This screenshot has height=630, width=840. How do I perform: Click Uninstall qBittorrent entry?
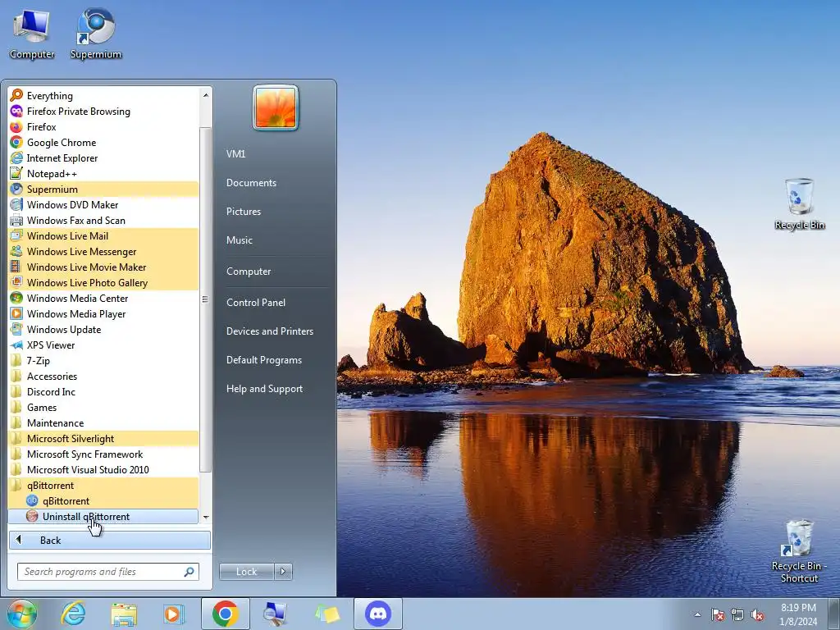[x=103, y=517]
